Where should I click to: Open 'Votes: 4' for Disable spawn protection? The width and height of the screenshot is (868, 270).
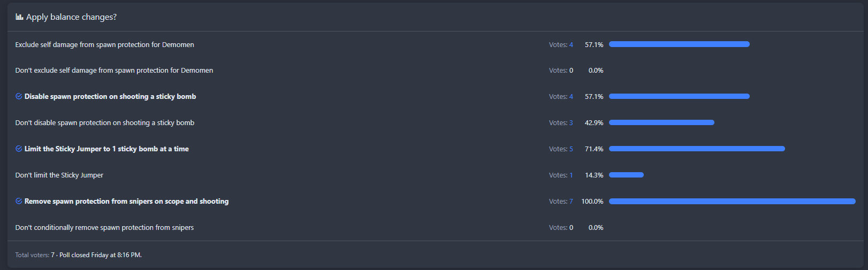click(x=561, y=97)
